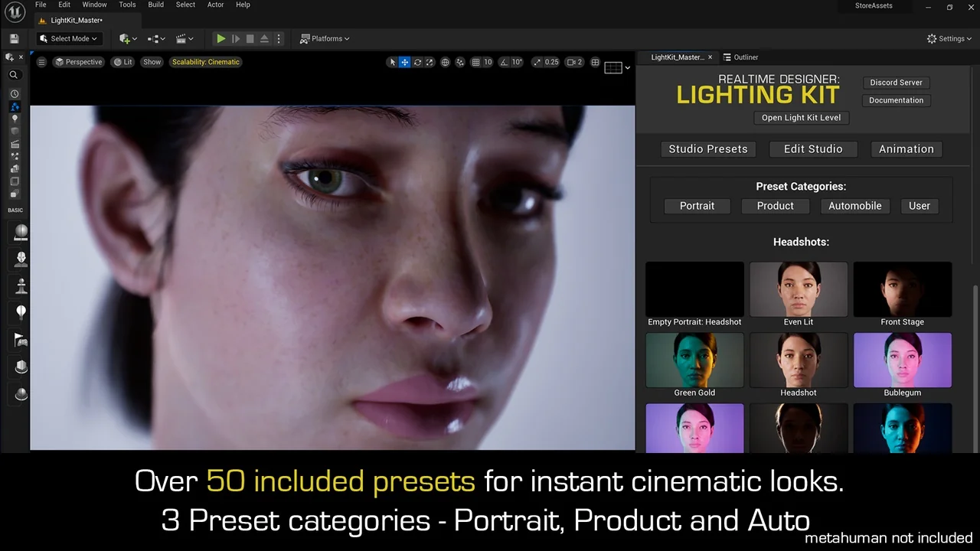Choose the Green Gold headshot preset thumbnail
Image resolution: width=980 pixels, height=551 pixels.
694,360
